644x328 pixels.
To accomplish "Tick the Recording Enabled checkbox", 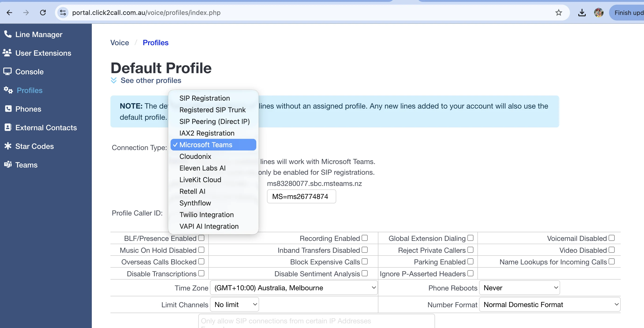I will (x=364, y=238).
